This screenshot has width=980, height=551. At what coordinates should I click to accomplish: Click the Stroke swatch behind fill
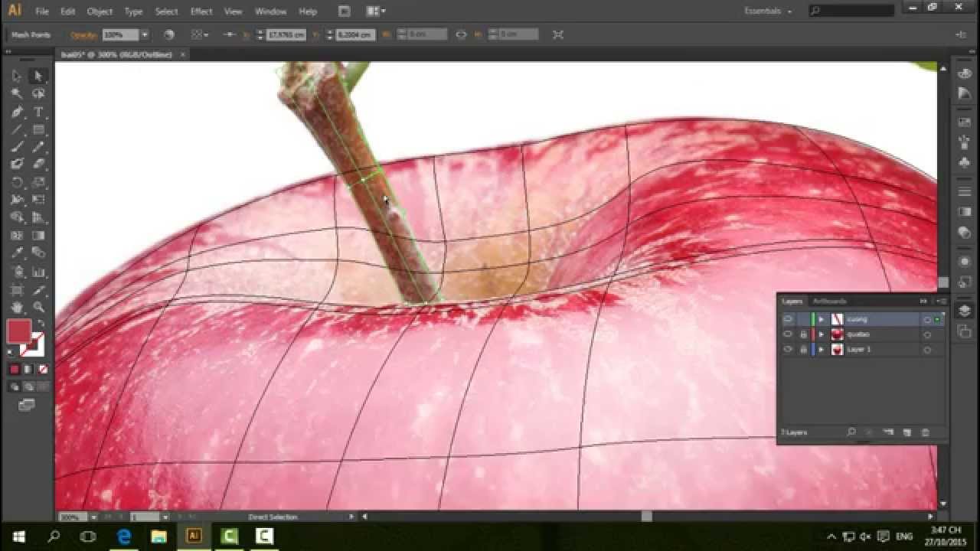click(x=34, y=346)
